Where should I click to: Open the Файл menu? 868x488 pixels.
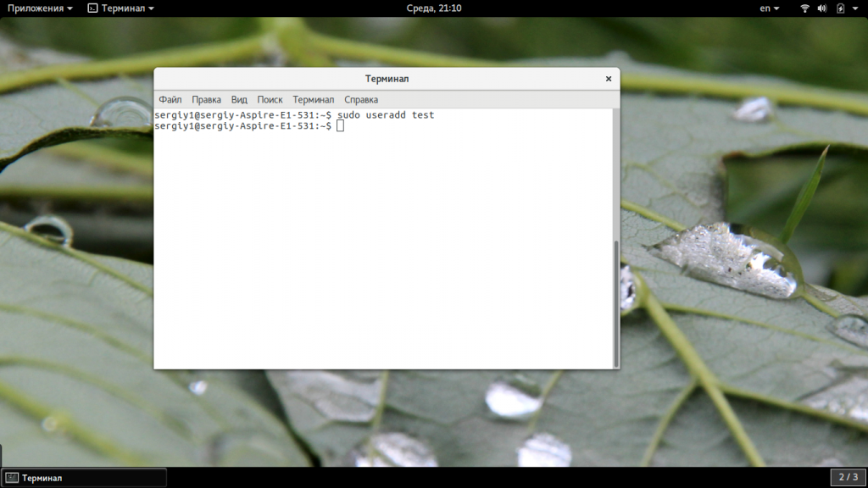pos(170,100)
